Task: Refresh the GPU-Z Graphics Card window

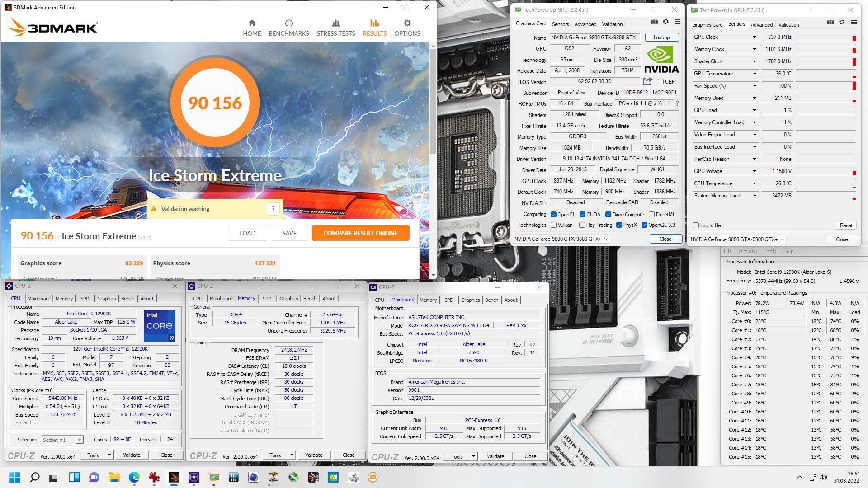Action: click(665, 22)
